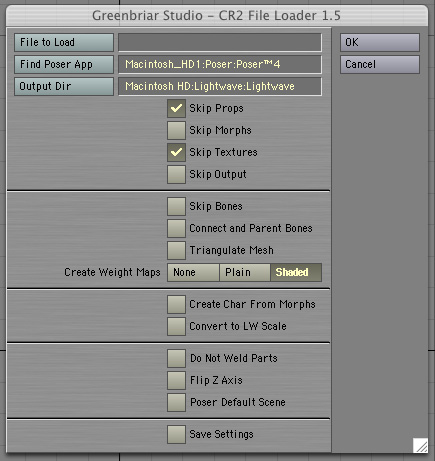This screenshot has width=435, height=461.
Task: Tick the Skip Output checkbox
Action: click(x=176, y=174)
